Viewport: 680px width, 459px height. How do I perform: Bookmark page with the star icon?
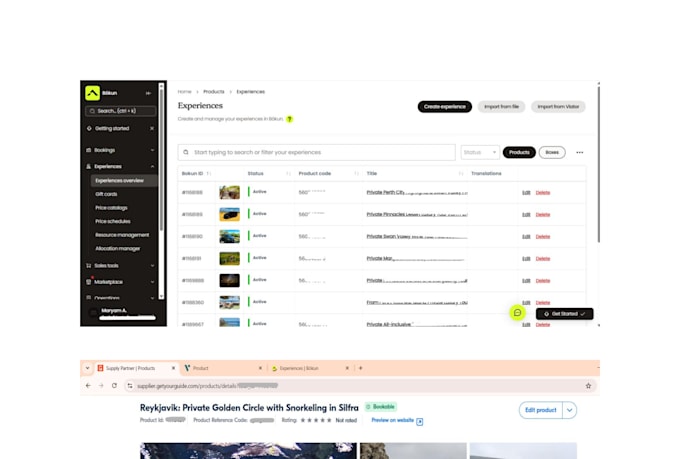point(588,386)
